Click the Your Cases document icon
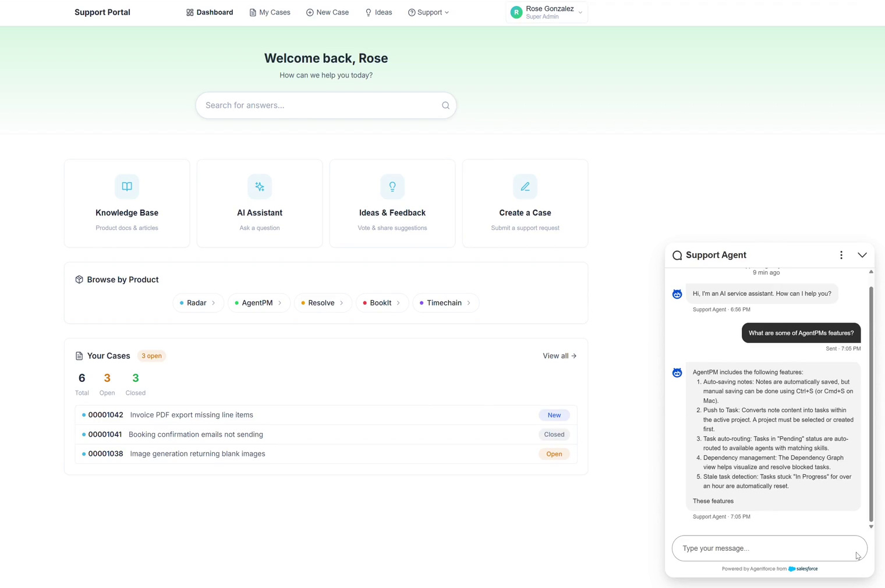Viewport: 885px width, 588px height. point(79,356)
